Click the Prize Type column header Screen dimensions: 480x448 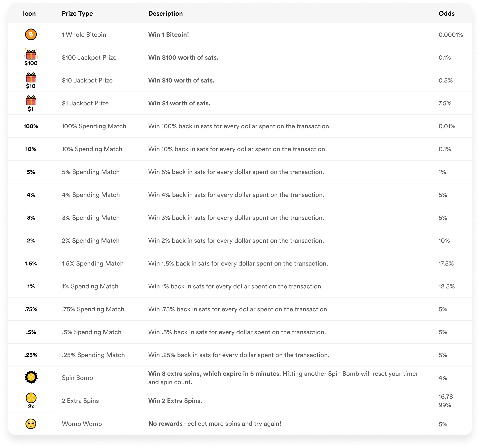pos(77,13)
